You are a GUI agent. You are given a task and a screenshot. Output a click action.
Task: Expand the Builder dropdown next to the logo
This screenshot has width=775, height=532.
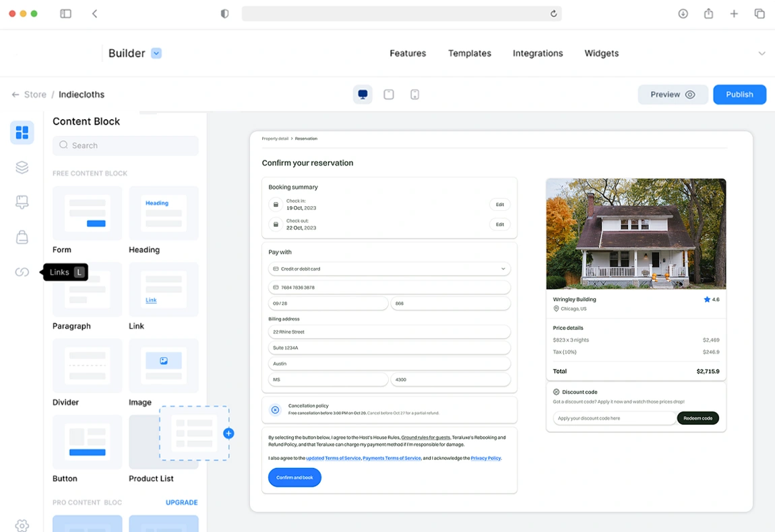tap(156, 53)
